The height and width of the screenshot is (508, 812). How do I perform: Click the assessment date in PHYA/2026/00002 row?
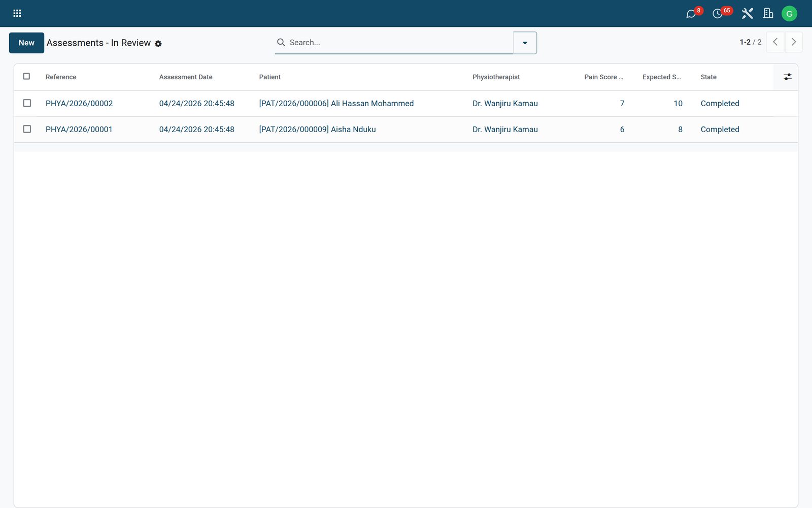(197, 104)
